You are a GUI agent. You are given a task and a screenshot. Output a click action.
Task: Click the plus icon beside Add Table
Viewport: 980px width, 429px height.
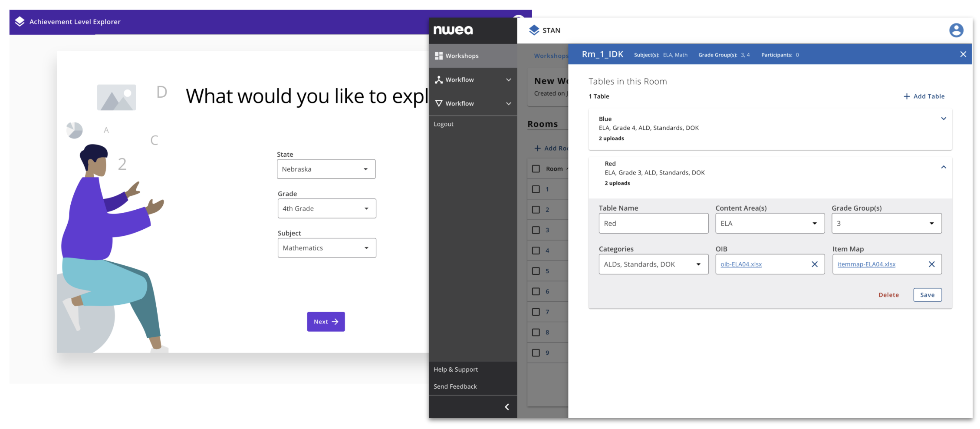907,96
